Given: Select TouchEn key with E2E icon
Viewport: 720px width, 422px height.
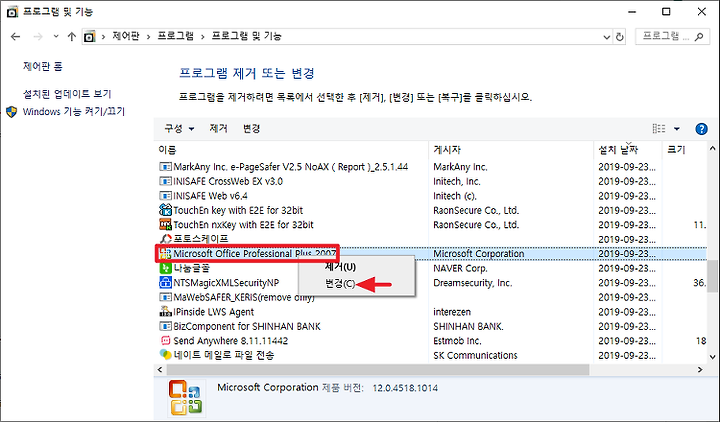Looking at the screenshot, I should 165,210.
